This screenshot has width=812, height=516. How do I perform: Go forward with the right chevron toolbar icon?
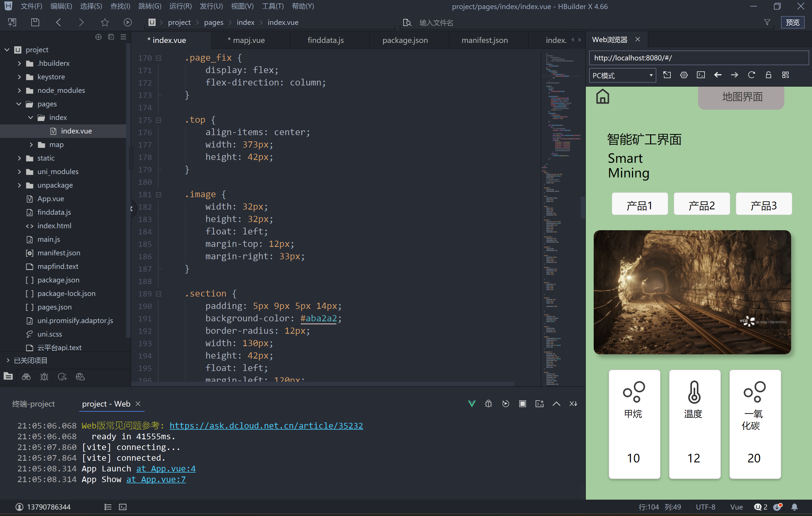tap(81, 22)
